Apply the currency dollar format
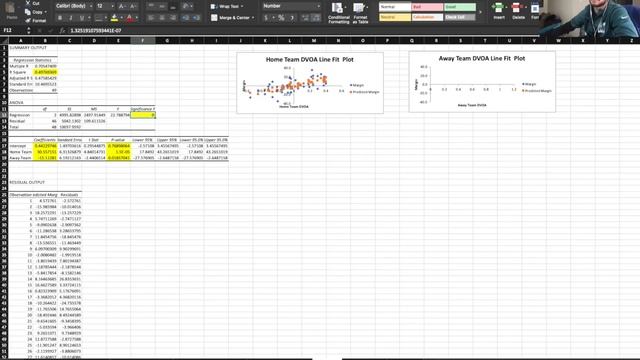640x360 pixels. (x=266, y=18)
